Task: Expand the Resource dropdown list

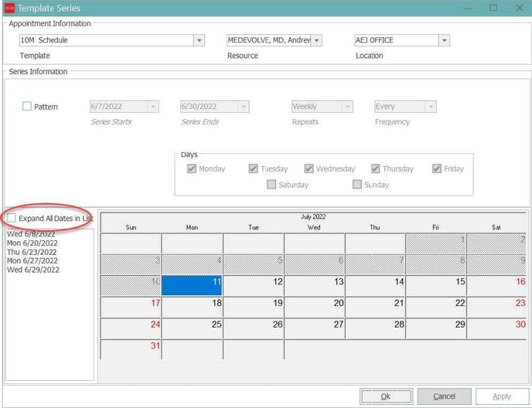Action: click(316, 41)
